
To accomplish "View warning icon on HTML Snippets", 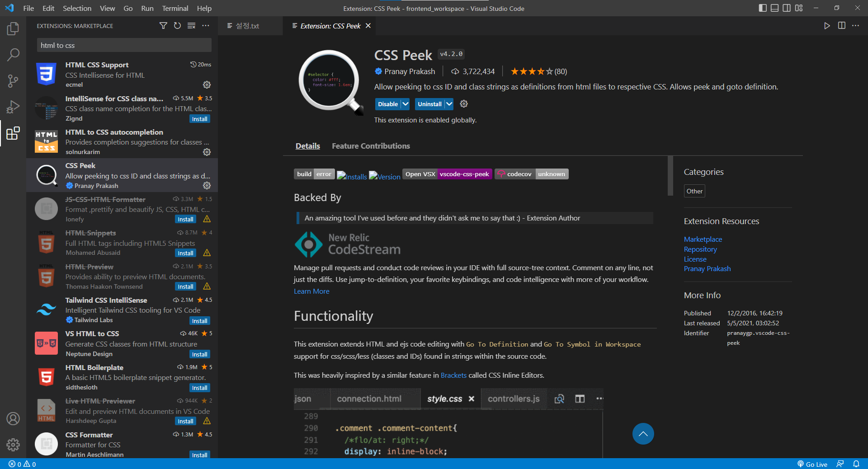I will pos(207,253).
